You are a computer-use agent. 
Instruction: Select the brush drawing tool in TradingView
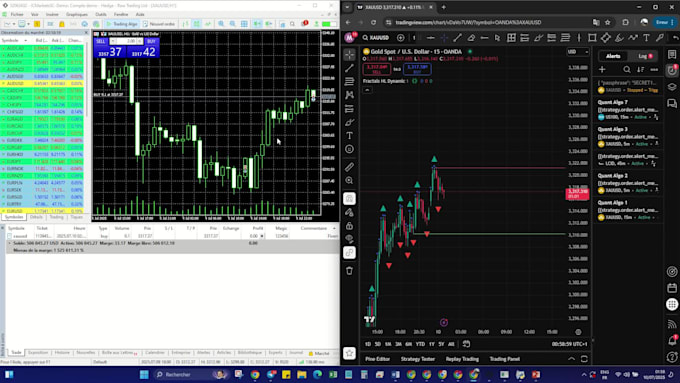[350, 122]
